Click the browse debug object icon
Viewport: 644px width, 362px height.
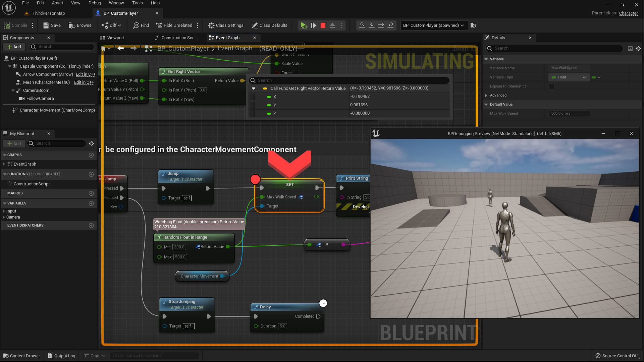pyautogui.click(x=473, y=25)
